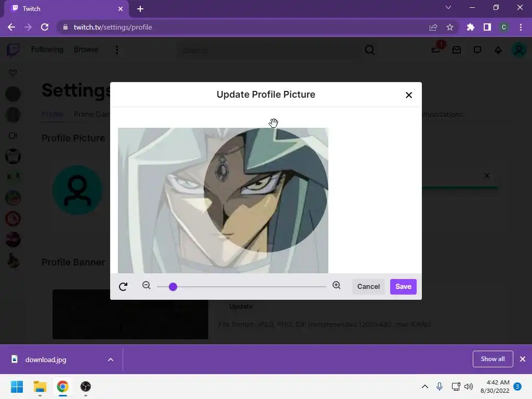Open File Explorer from the taskbar

tap(39, 387)
